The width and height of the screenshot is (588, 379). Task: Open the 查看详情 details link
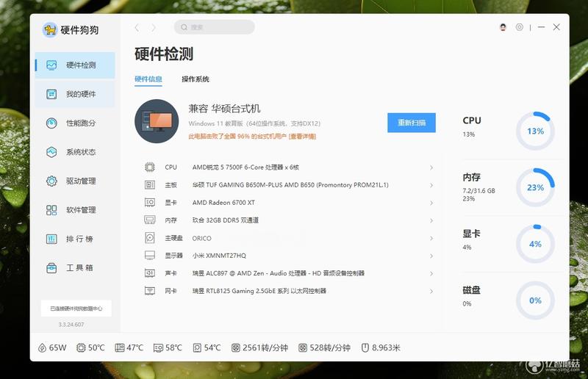(x=302, y=137)
